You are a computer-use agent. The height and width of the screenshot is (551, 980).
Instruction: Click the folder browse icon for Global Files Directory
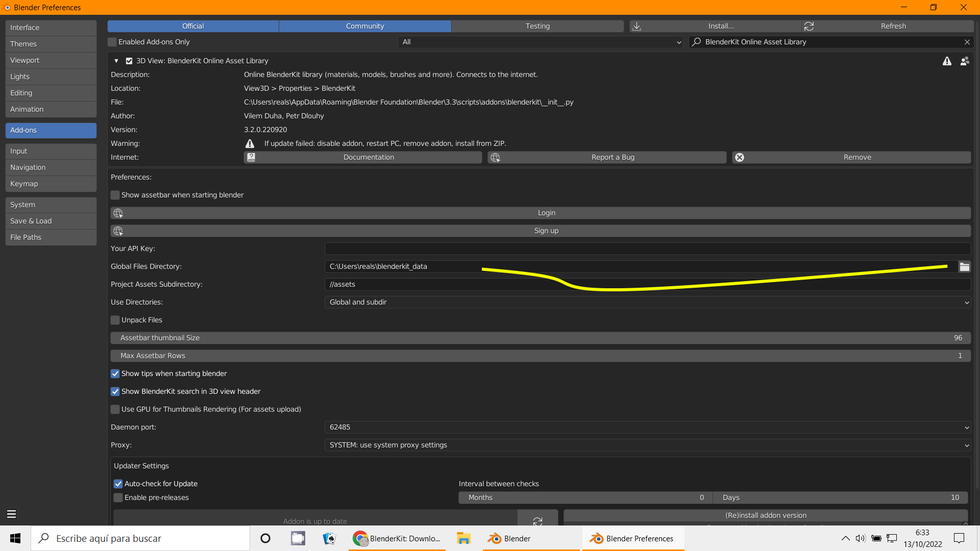[964, 266]
